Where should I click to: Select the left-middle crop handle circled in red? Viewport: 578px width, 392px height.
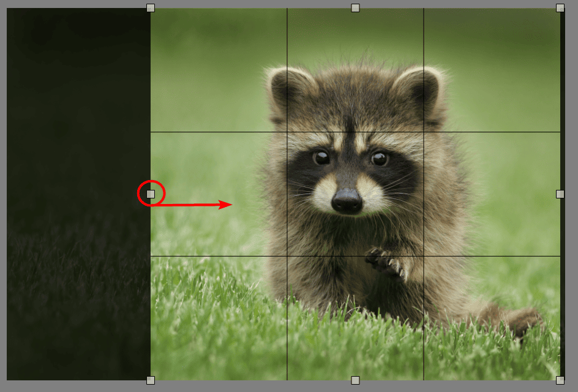pyautogui.click(x=151, y=194)
